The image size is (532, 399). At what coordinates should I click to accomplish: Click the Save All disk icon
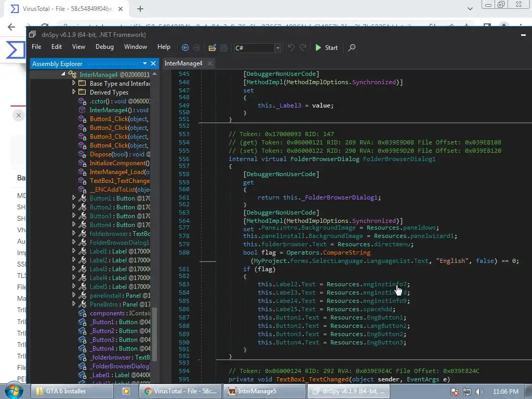(224, 47)
